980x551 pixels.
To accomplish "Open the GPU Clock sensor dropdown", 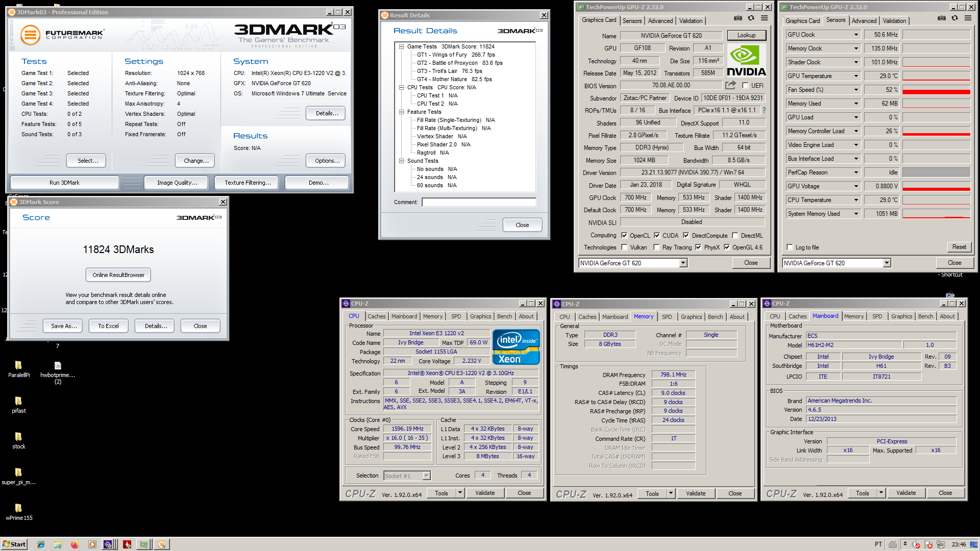I will 856,35.
